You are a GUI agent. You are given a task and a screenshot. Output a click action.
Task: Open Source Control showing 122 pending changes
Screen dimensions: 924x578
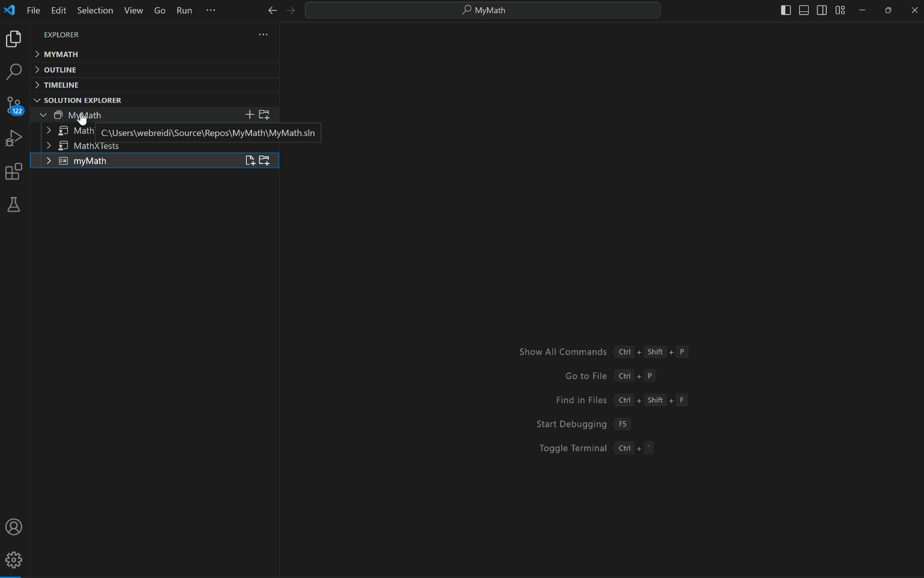pyautogui.click(x=14, y=105)
